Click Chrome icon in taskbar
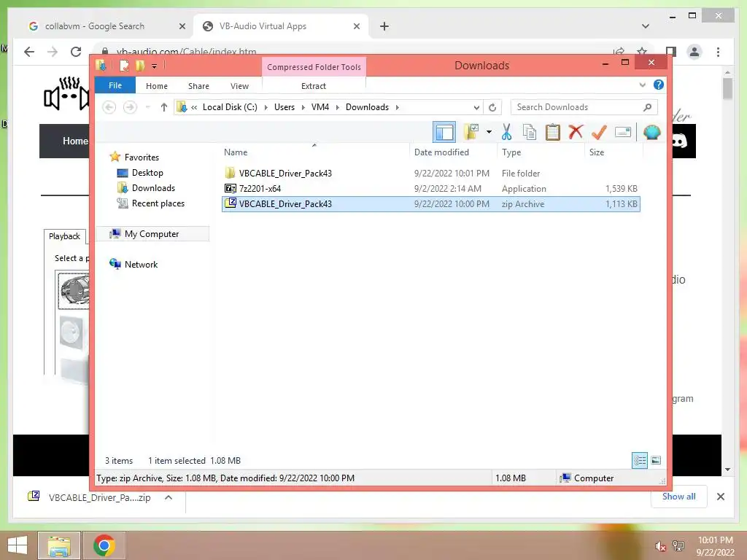The height and width of the screenshot is (560, 747). (104, 545)
